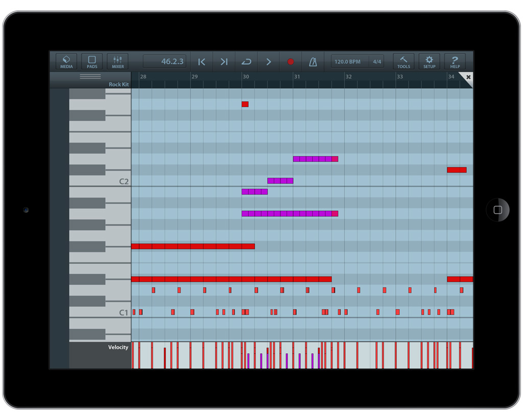Tap the drag handle above Rock Kit
The width and height of the screenshot is (523, 420).
91,76
